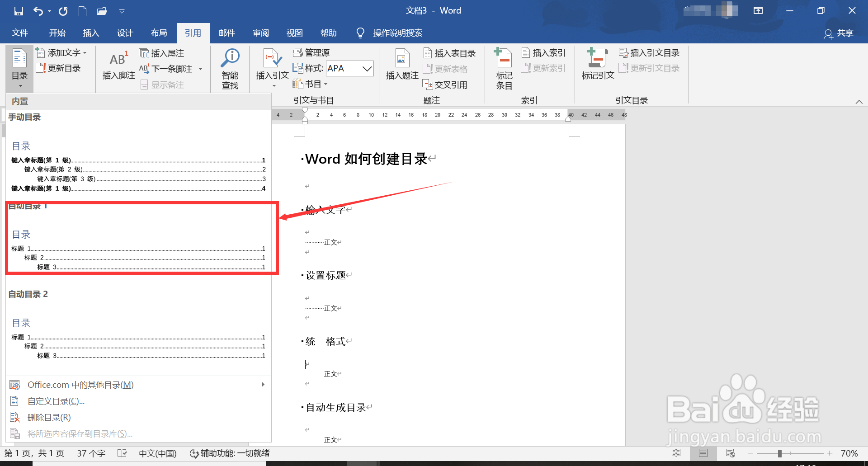Click the 中文(中国) language indicator
The height and width of the screenshot is (466, 868).
click(158, 453)
